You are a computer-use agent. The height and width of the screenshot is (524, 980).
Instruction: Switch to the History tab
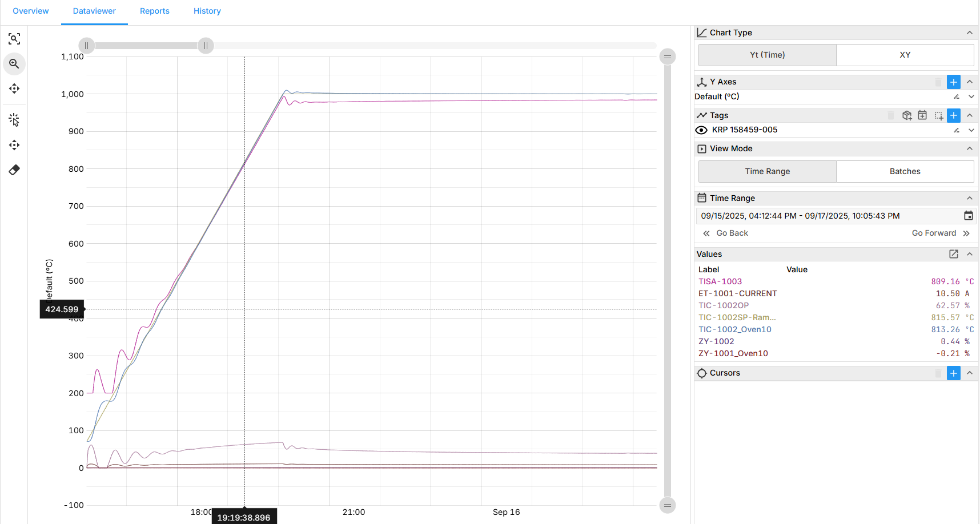click(x=207, y=11)
